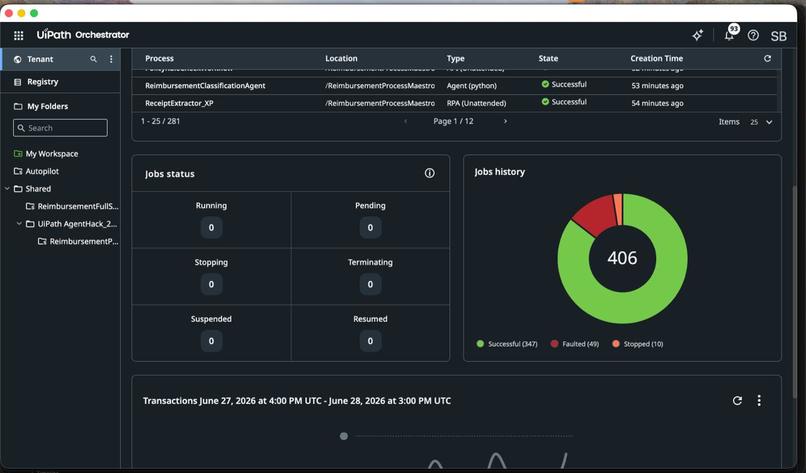Open the SB user profile menu
The width and height of the screenshot is (806, 473).
click(778, 35)
